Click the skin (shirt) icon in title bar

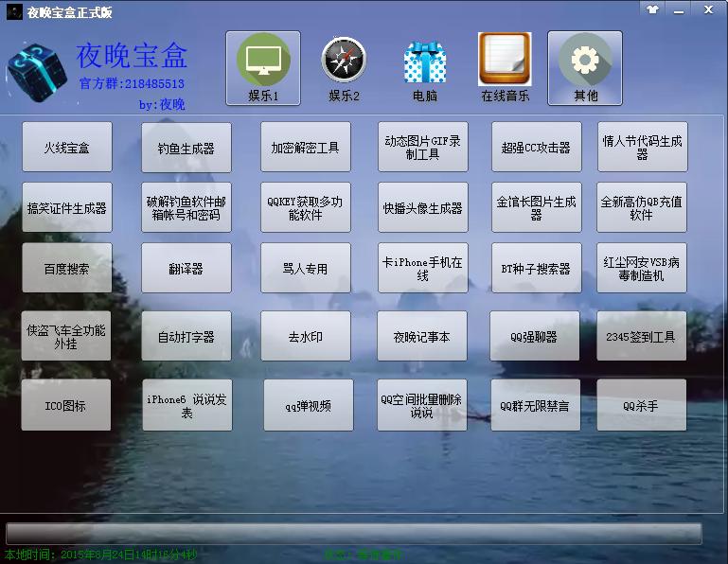coord(653,9)
